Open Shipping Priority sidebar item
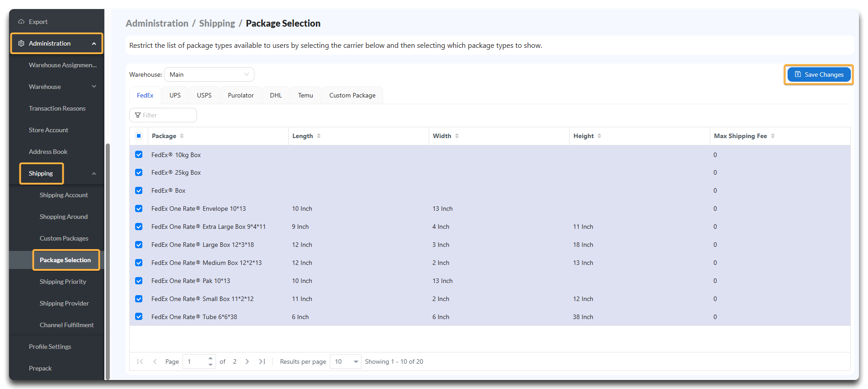The width and height of the screenshot is (868, 389). pyautogui.click(x=63, y=282)
